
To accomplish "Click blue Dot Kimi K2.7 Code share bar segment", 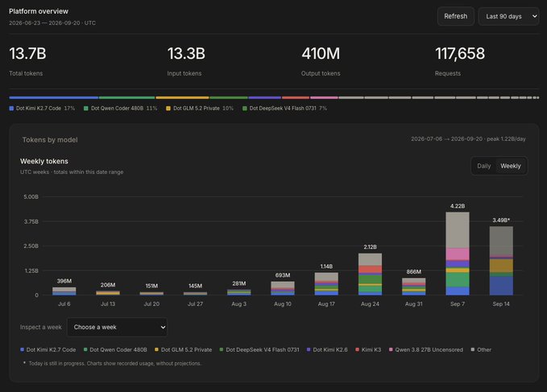I will click(x=54, y=97).
